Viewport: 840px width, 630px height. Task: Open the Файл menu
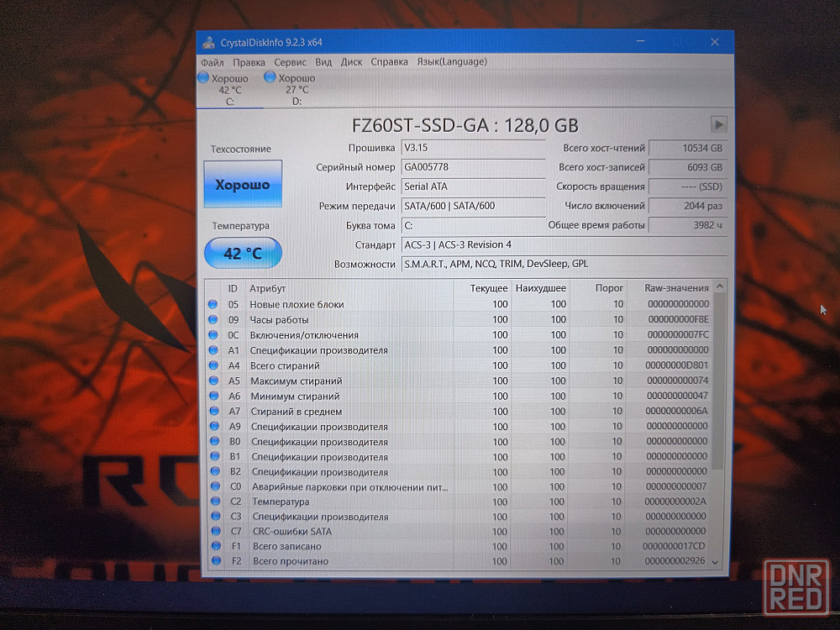click(213, 62)
